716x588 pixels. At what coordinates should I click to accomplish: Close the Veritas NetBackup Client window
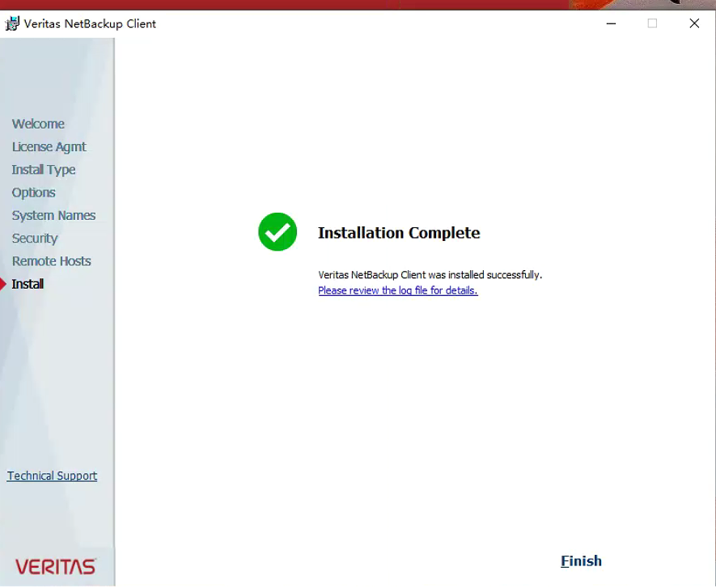point(694,23)
